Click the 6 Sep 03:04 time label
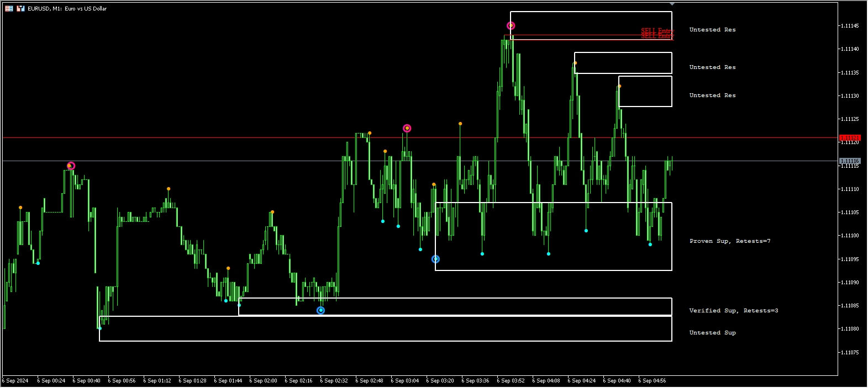The image size is (868, 388). click(x=405, y=381)
